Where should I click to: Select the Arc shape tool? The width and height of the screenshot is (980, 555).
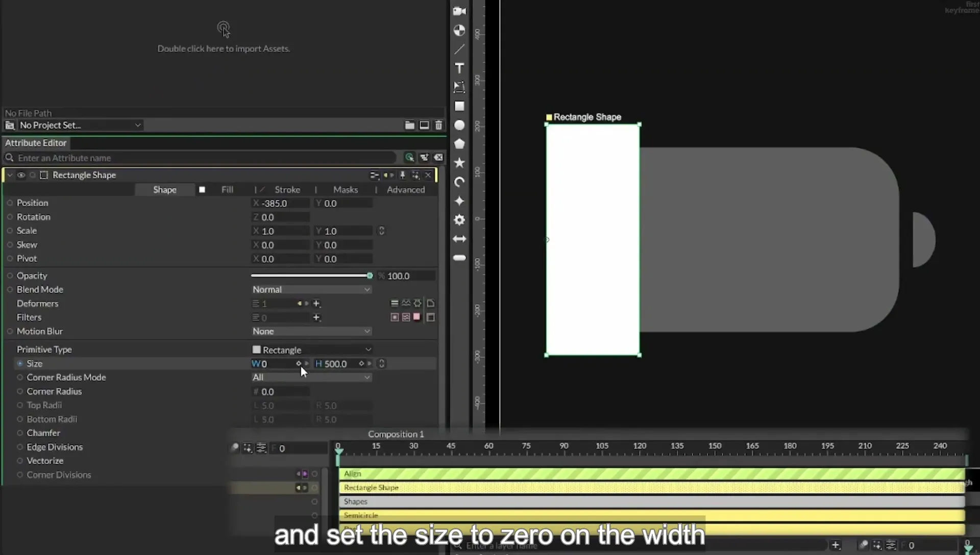(x=459, y=182)
